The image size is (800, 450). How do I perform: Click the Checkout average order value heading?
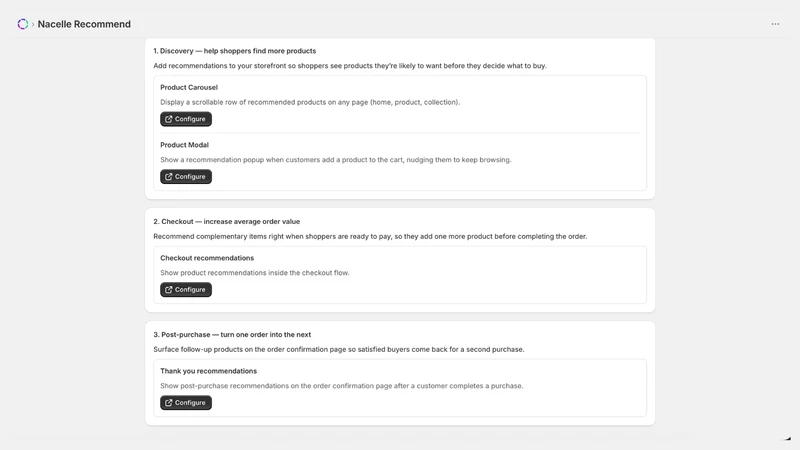coord(227,221)
